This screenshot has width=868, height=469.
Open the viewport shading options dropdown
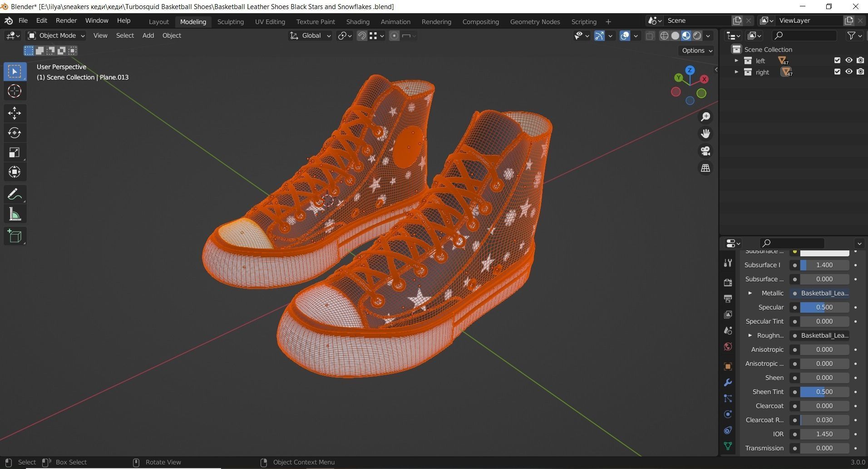tap(708, 36)
